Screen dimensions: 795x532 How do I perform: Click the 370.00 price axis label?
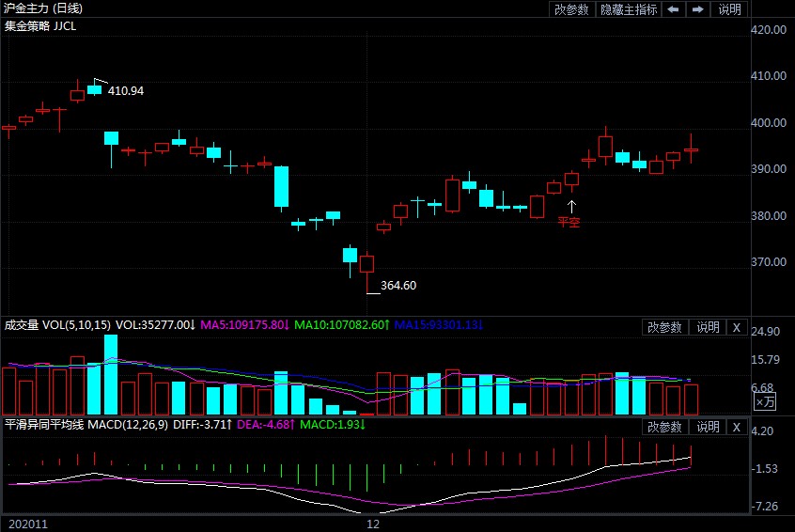769,261
